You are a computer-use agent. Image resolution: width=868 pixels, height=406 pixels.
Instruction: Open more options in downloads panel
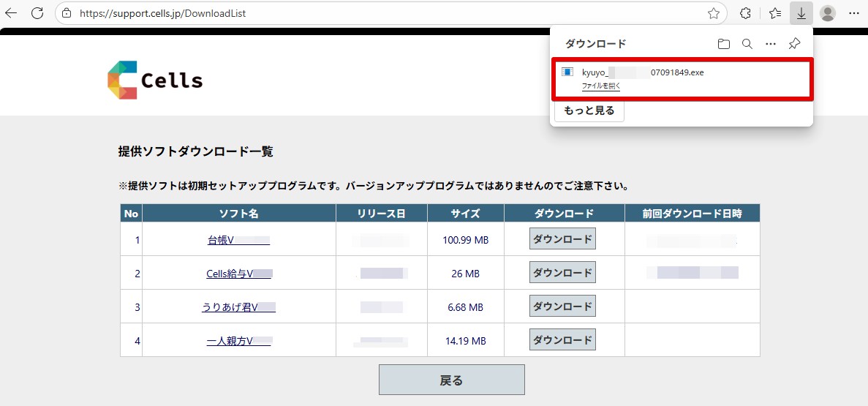click(x=770, y=44)
